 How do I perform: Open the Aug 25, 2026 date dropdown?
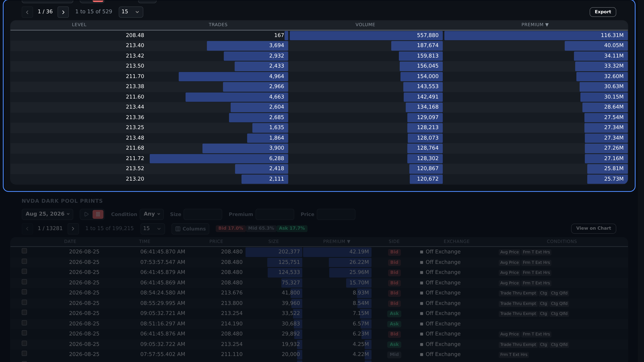click(x=47, y=214)
